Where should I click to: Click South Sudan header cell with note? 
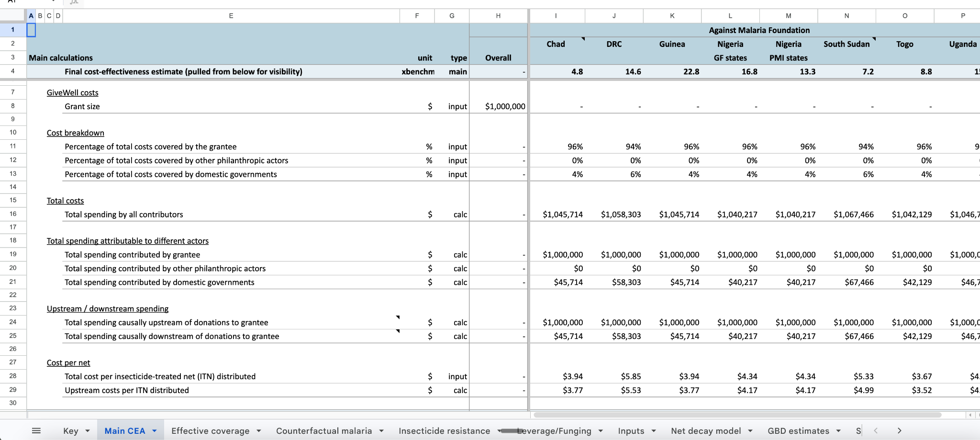click(x=846, y=44)
